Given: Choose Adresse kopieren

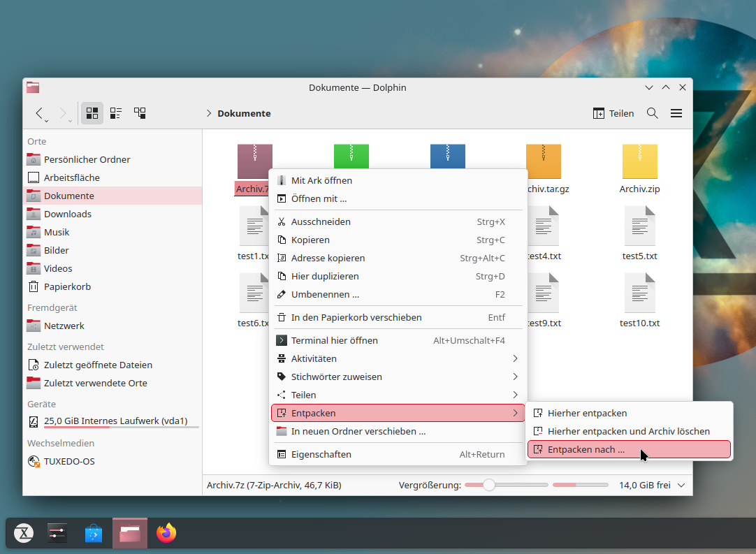Looking at the screenshot, I should pos(398,258).
